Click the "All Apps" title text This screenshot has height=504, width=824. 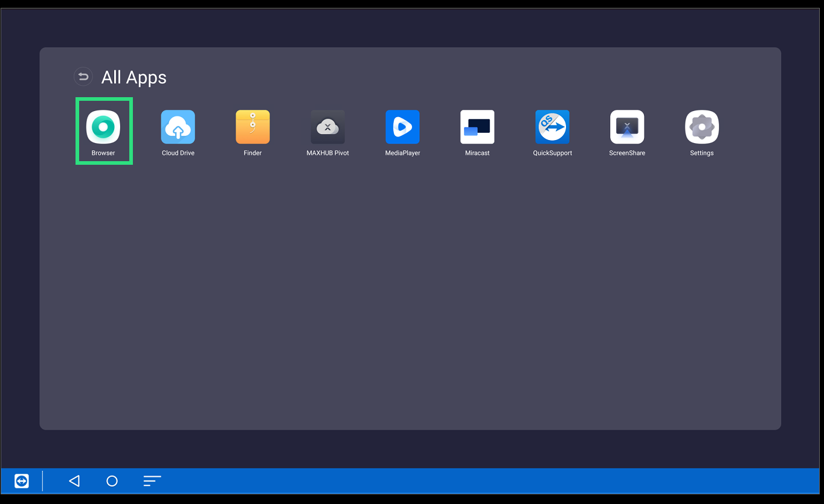click(134, 77)
